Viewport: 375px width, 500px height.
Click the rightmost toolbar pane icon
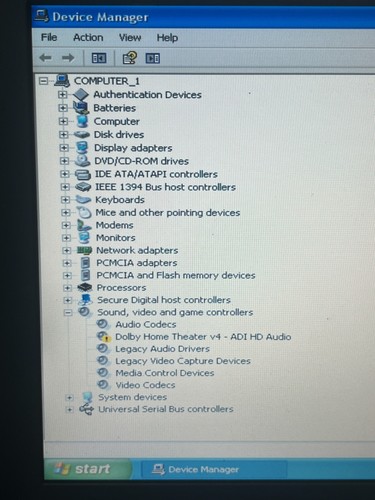(x=153, y=58)
